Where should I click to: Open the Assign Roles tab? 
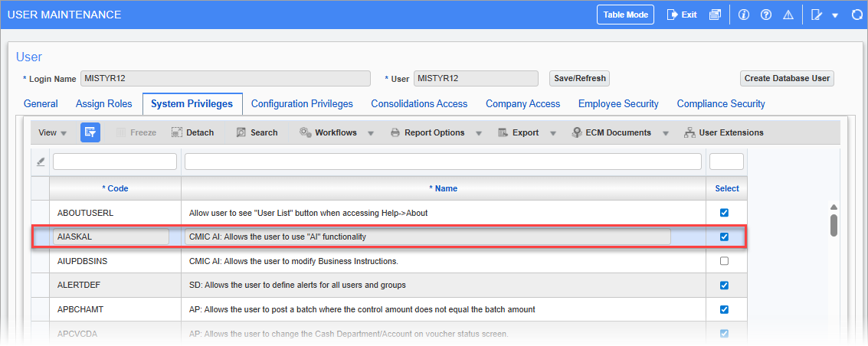point(103,104)
